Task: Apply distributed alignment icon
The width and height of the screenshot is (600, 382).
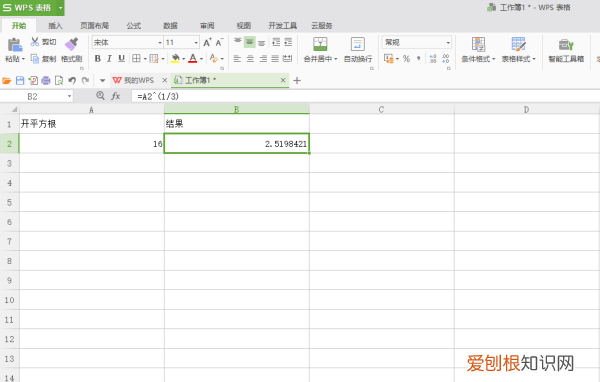Action: tap(287, 58)
